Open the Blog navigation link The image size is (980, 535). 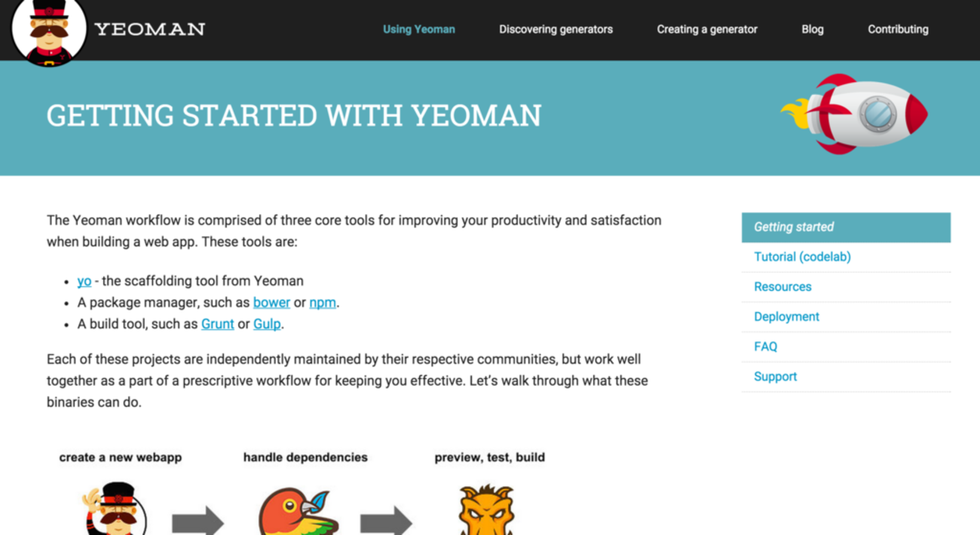(813, 29)
